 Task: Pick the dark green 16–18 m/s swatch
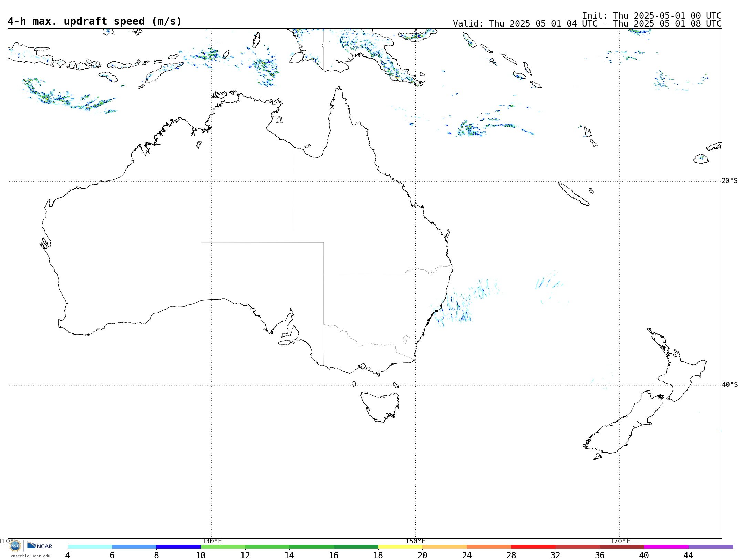pyautogui.click(x=356, y=547)
